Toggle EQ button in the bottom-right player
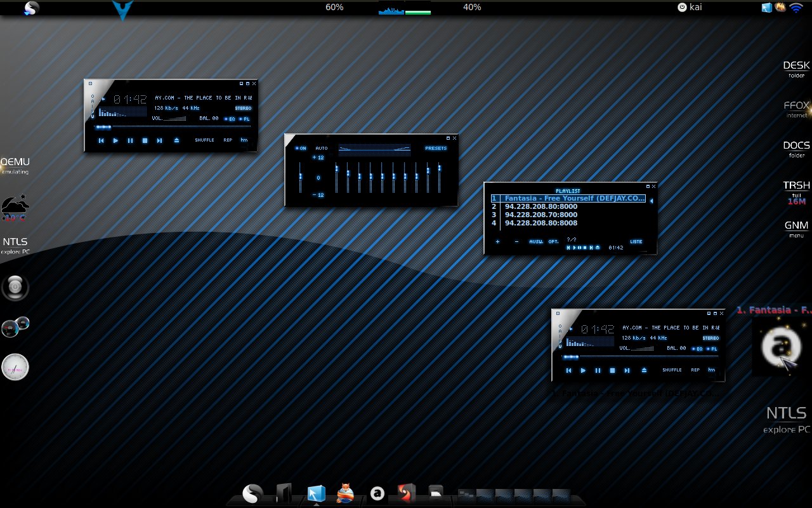Image resolution: width=812 pixels, height=508 pixels. (x=697, y=349)
